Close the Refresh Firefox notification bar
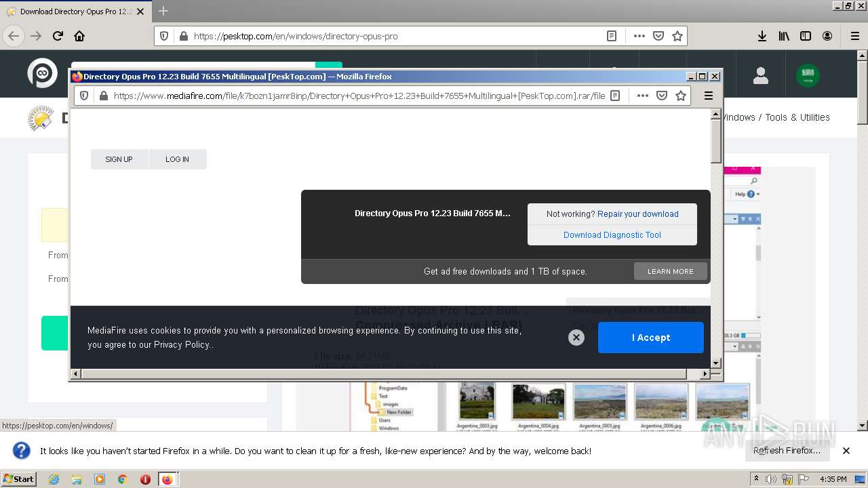The height and width of the screenshot is (488, 868). 846,451
